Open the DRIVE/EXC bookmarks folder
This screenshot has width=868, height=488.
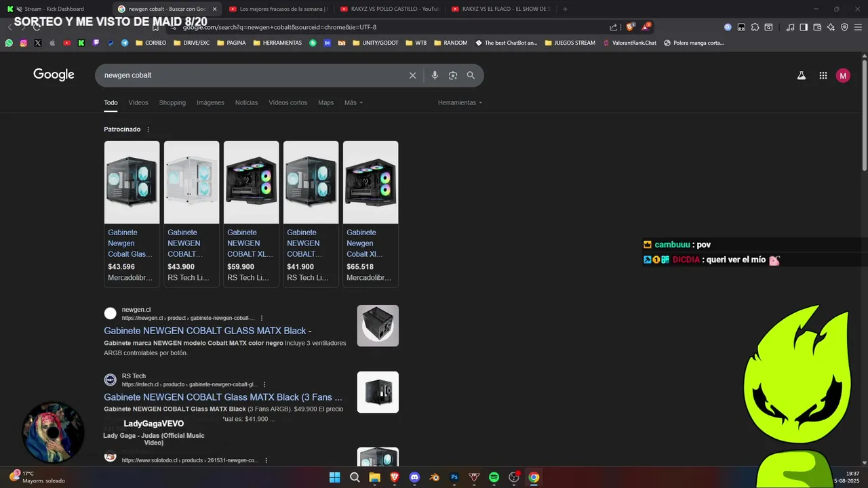tap(192, 43)
